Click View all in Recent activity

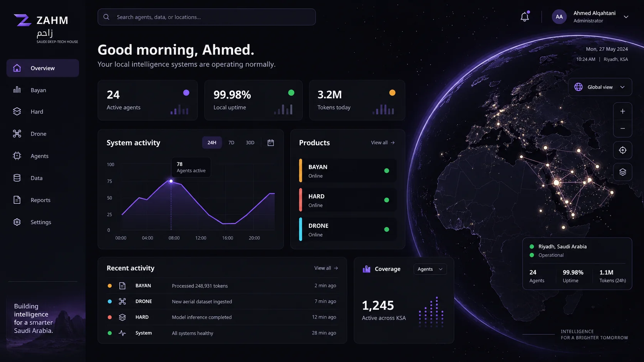[x=326, y=268]
